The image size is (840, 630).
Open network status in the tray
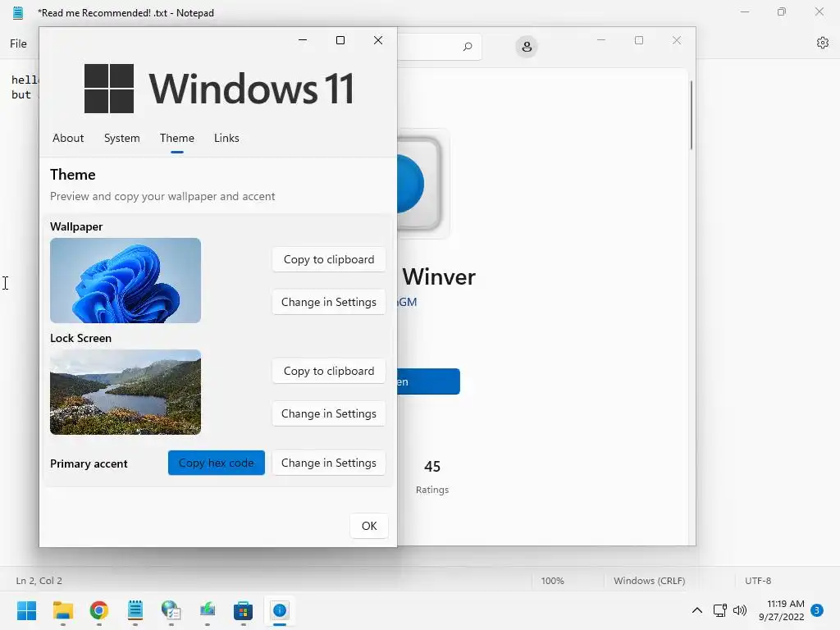(x=720, y=610)
